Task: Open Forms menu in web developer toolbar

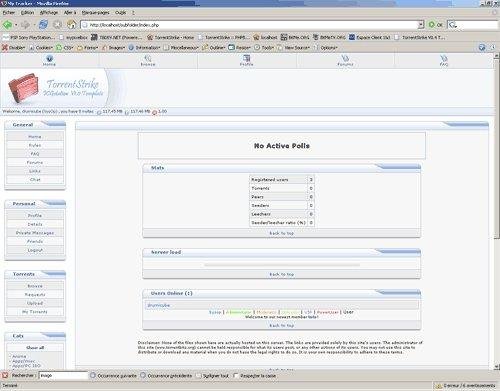Action: click(87, 48)
